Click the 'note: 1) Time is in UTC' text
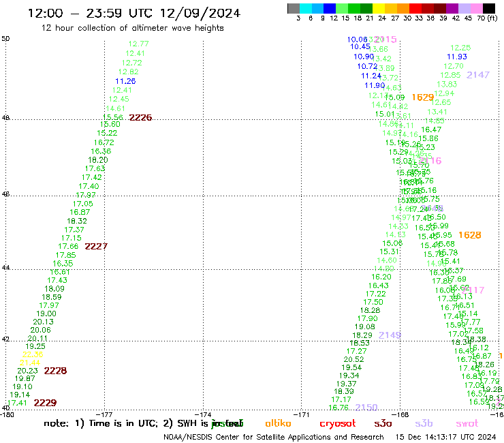504x443 pixels. point(101,423)
